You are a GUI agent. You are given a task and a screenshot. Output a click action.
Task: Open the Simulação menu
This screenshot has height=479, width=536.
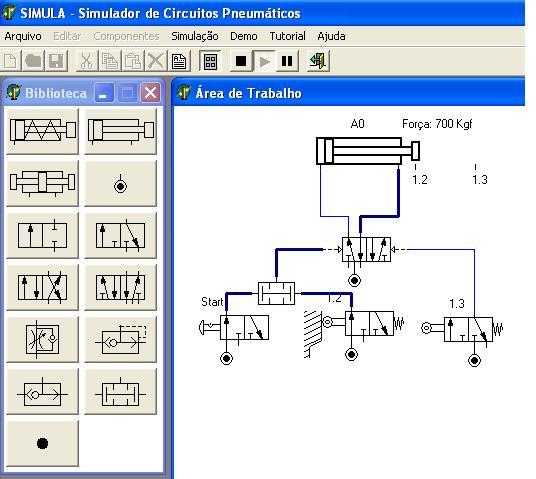tap(195, 36)
